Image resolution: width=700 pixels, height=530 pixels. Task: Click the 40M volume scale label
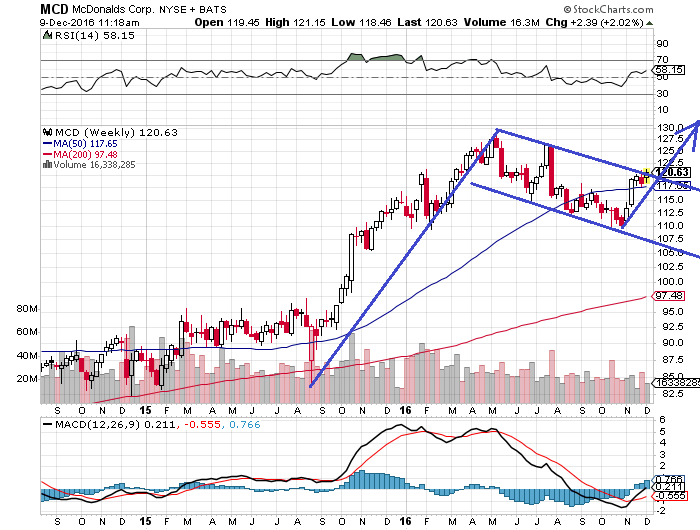(x=27, y=356)
